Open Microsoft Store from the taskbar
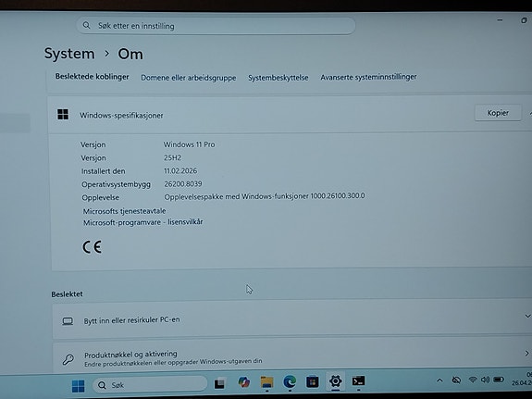Screen dimensions: 532x399 [x=313, y=381]
